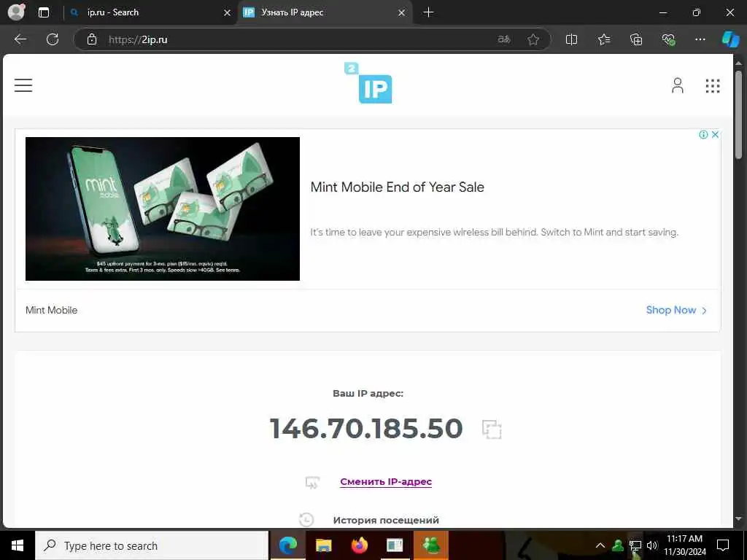Open the volume control in tray

(652, 545)
